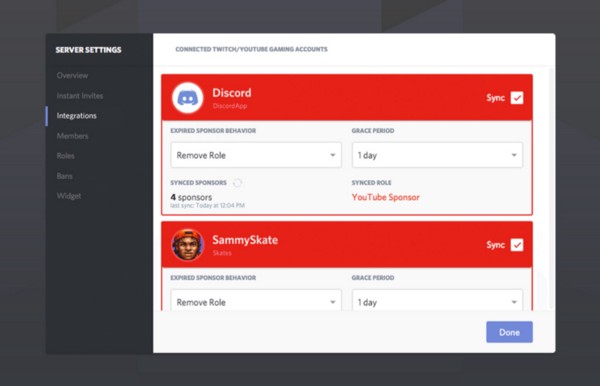The height and width of the screenshot is (386, 600).
Task: Click the Discord account name header
Action: pos(232,93)
